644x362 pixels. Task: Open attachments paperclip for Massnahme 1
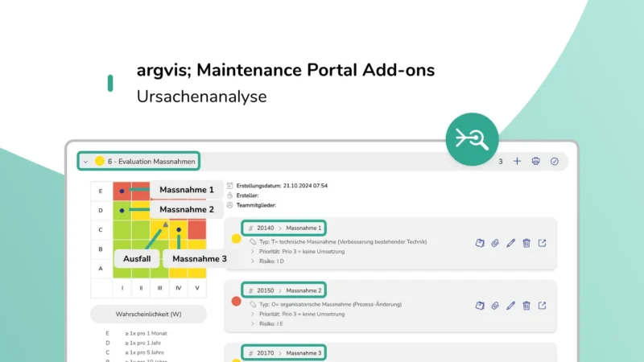pyautogui.click(x=495, y=243)
